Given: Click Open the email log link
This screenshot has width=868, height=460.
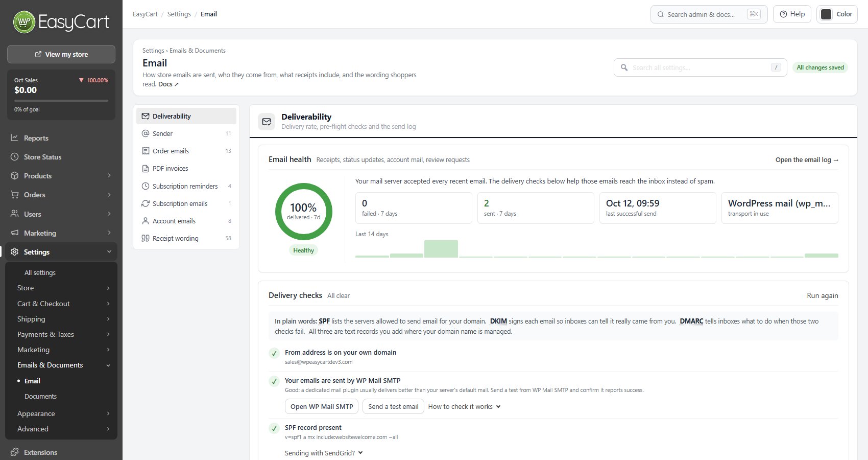Looking at the screenshot, I should tap(807, 160).
